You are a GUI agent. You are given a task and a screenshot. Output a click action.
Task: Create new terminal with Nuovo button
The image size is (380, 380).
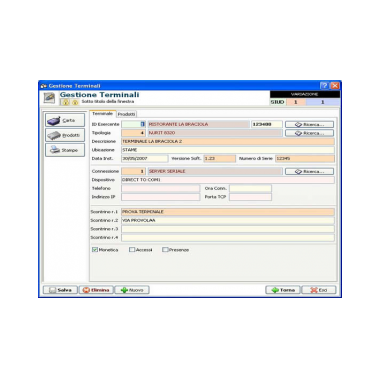coord(132,290)
